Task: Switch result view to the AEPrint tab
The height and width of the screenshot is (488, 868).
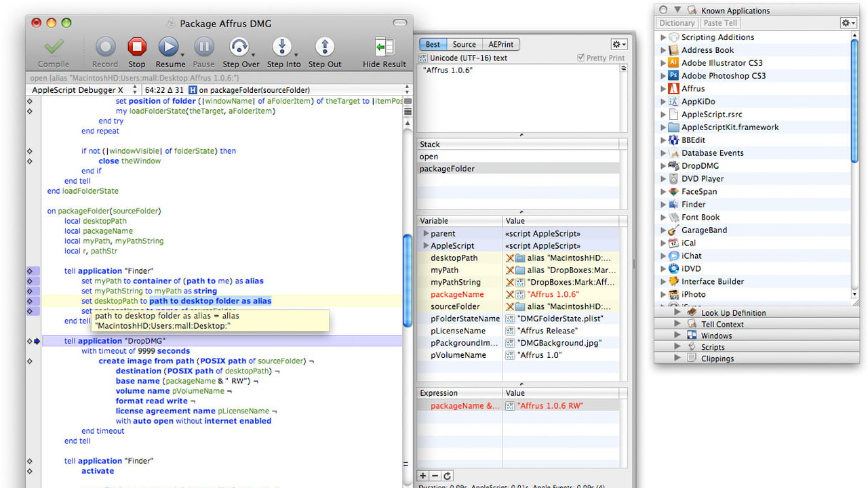Action: click(x=501, y=45)
